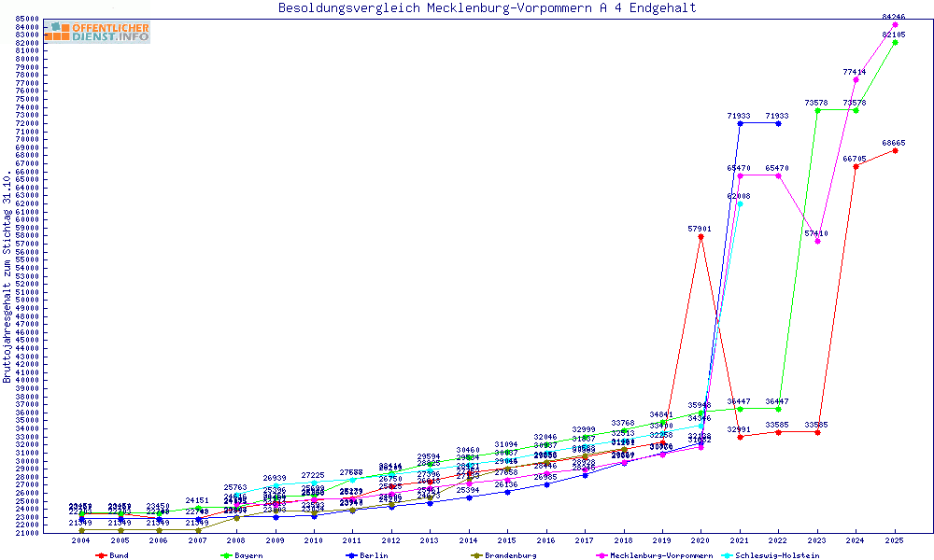Click the magenta 84246 data point for 2025

895,25
